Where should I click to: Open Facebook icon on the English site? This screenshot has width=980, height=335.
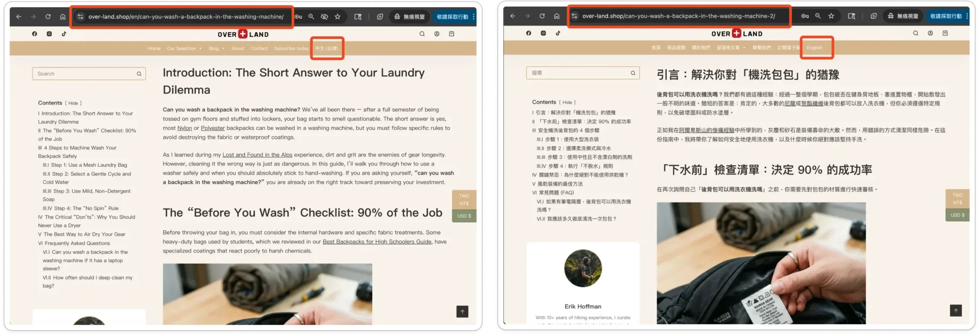(35, 34)
